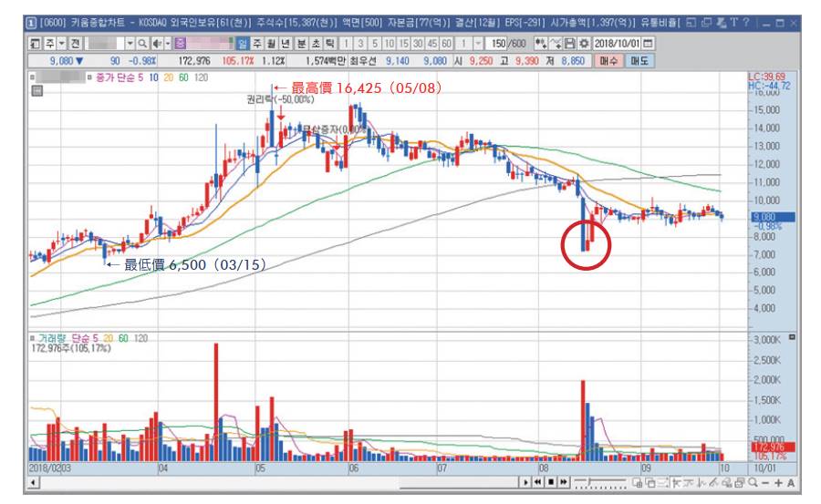The image size is (821, 504).
Task: Click the purple 종 badge icon
Action: pos(180,44)
